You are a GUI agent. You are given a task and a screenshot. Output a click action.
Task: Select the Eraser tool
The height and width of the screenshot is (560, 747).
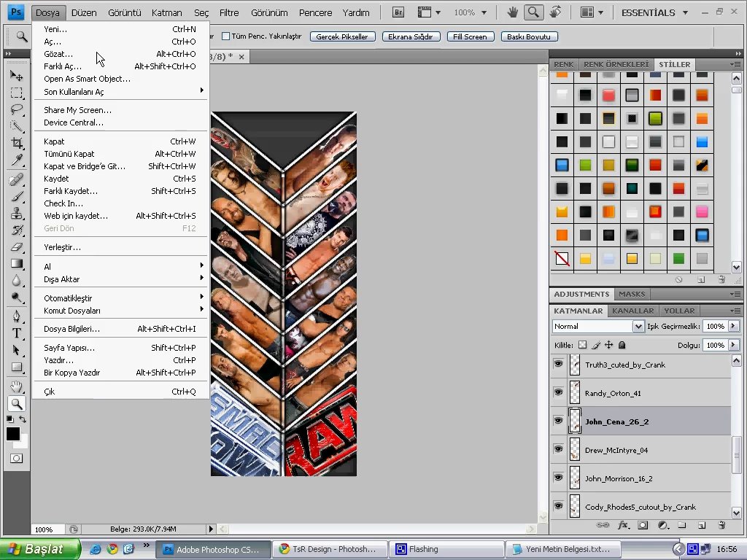pyautogui.click(x=17, y=246)
